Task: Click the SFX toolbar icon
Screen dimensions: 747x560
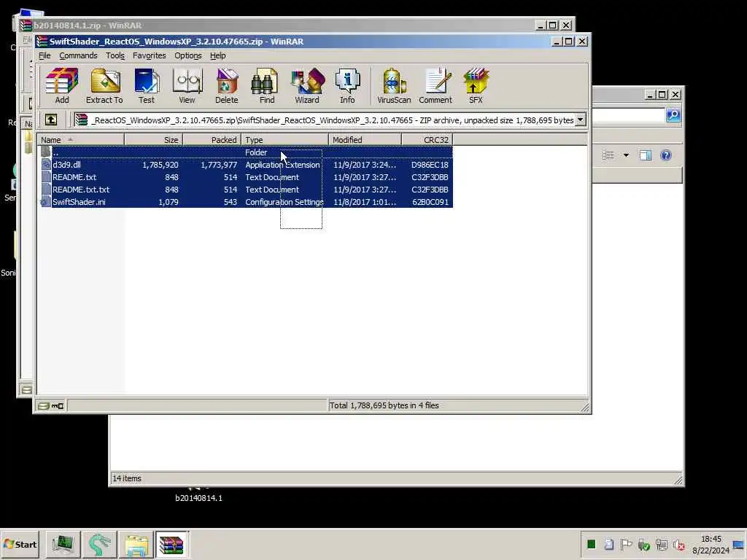Action: 476,86
